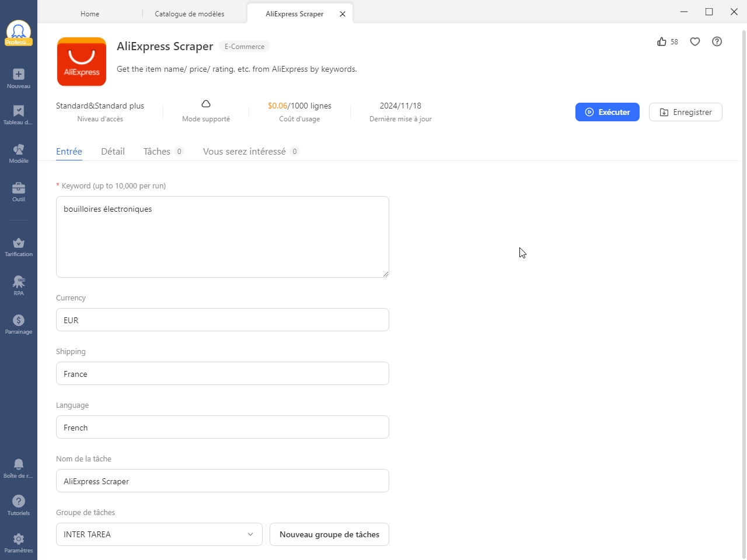
Task: Click the $0.06/1000 lignes cost text
Action: [x=299, y=106]
